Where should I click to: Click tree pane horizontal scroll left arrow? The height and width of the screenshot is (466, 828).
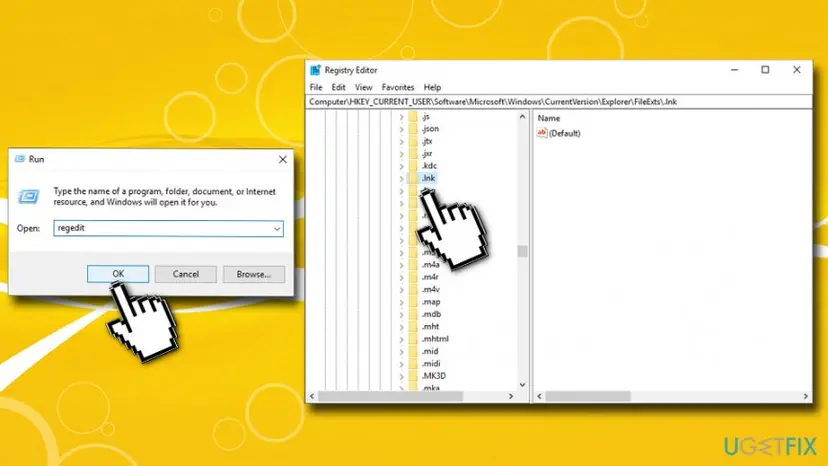click(x=312, y=396)
